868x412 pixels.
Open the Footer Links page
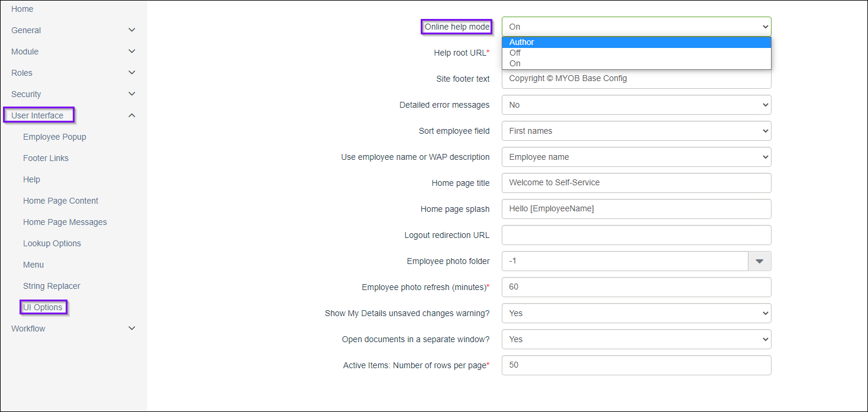pos(46,158)
